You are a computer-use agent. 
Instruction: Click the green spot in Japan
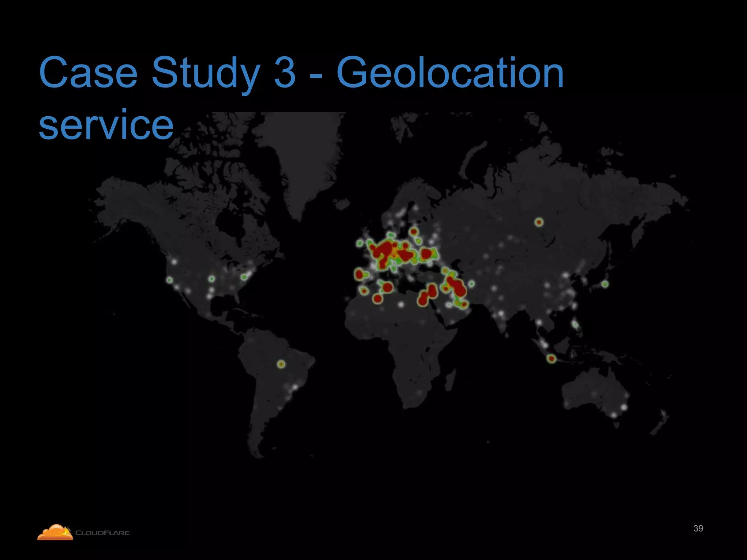tap(605, 284)
